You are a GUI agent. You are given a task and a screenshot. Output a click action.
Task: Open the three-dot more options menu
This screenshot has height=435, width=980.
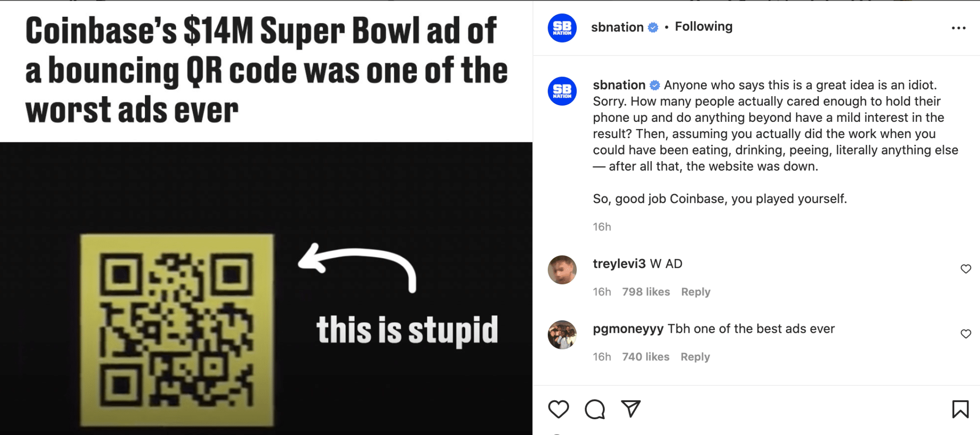[x=958, y=28]
